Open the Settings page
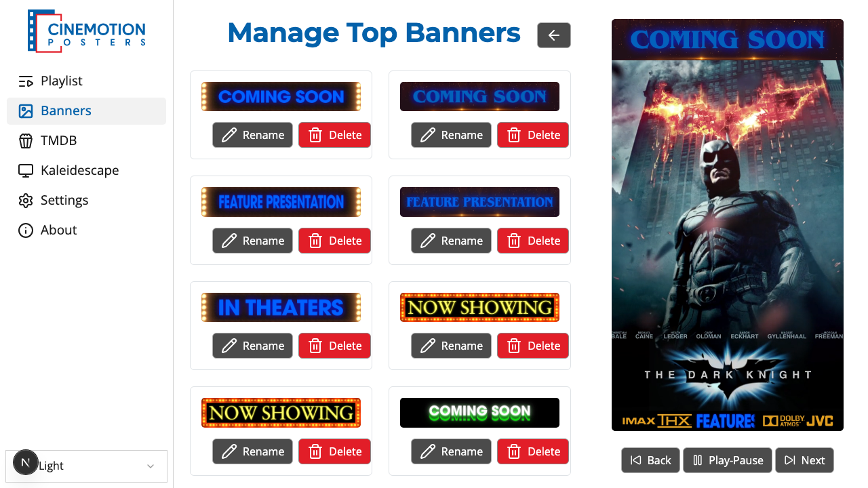 [86, 201]
